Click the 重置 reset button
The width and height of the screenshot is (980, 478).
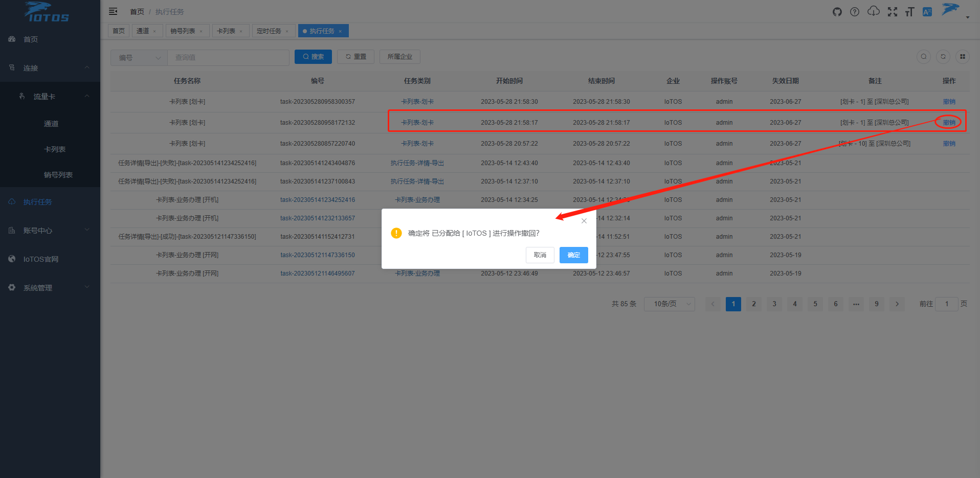click(356, 57)
